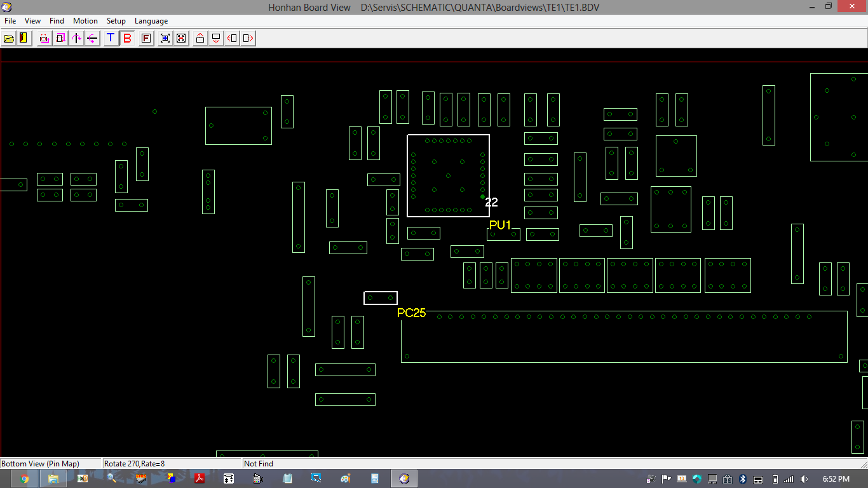Move the board view left

pyautogui.click(x=232, y=38)
